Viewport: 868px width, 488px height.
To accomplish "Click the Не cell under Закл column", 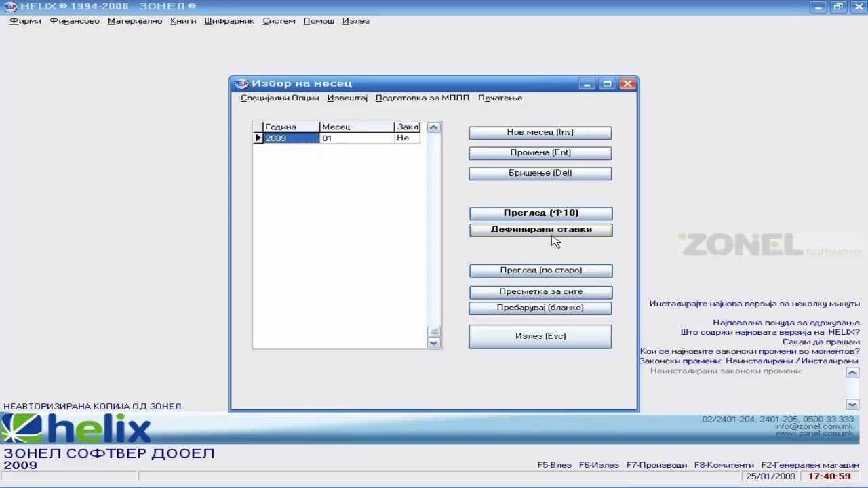I will 408,138.
